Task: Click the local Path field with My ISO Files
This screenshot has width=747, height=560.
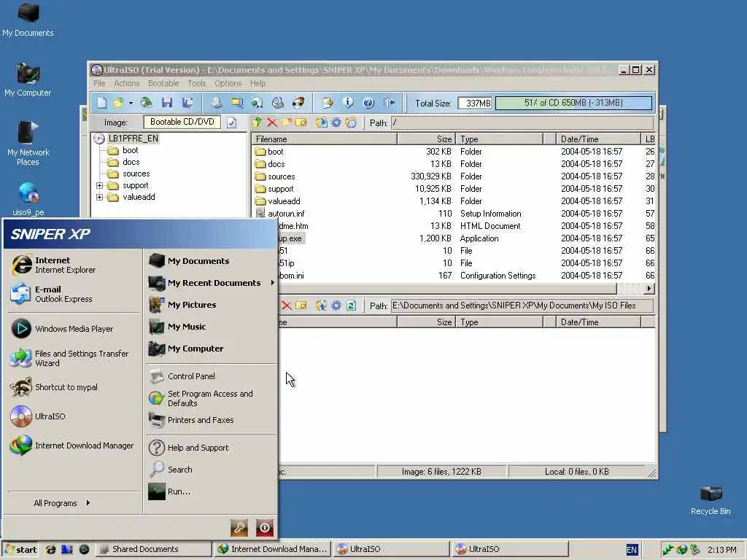Action: click(522, 306)
